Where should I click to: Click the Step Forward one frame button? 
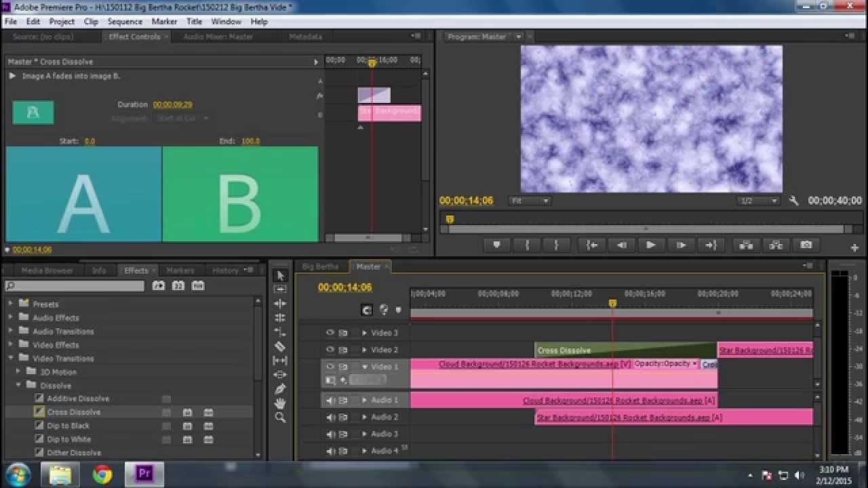tap(681, 245)
